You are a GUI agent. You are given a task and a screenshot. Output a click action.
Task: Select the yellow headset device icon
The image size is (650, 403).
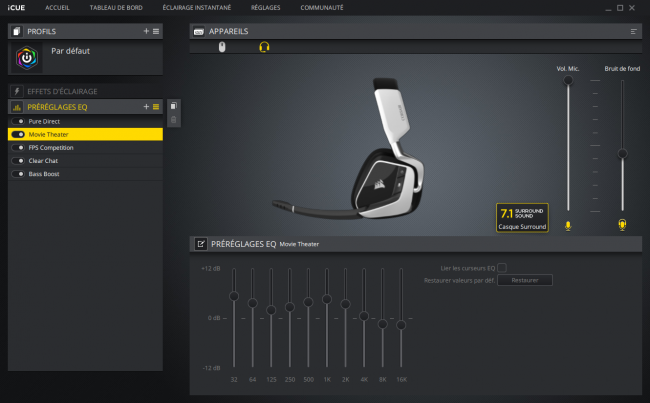tap(264, 47)
